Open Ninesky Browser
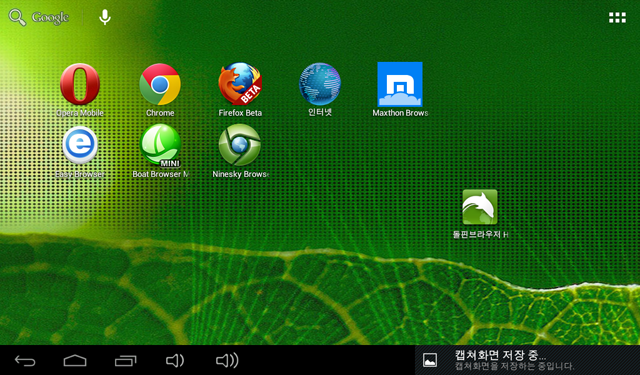The width and height of the screenshot is (640, 375). pos(240,145)
